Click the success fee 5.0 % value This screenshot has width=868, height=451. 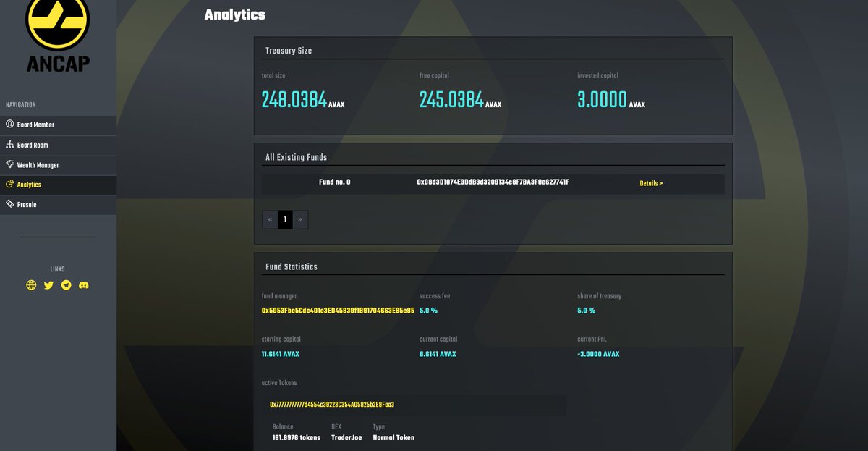[x=428, y=311]
